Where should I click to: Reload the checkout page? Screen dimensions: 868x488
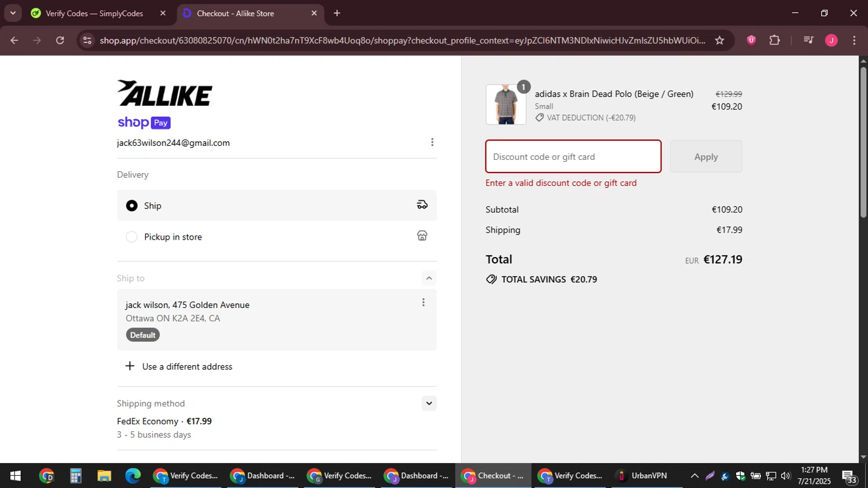tap(60, 40)
